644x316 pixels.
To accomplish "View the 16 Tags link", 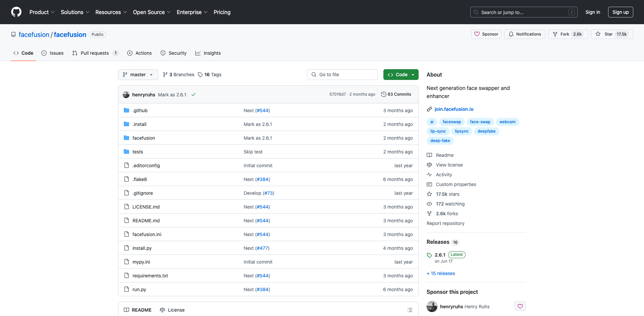I will (x=210, y=75).
